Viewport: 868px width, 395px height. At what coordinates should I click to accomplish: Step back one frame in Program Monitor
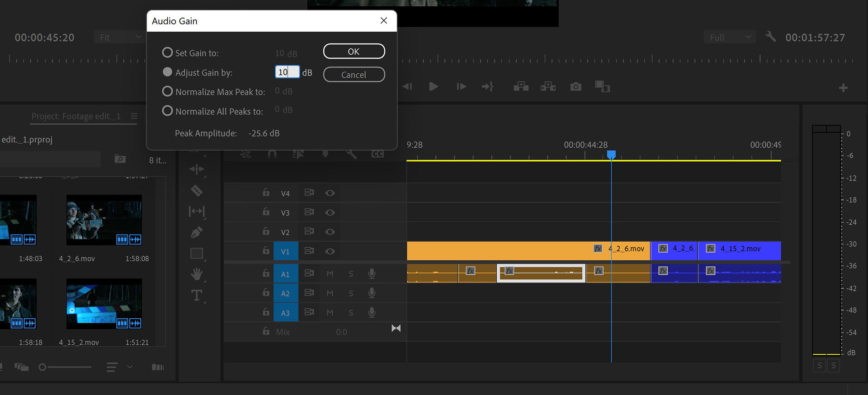click(407, 86)
